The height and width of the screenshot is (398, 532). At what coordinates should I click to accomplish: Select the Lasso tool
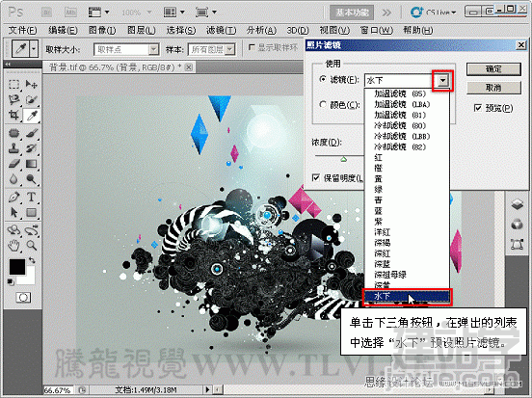pyautogui.click(x=13, y=99)
